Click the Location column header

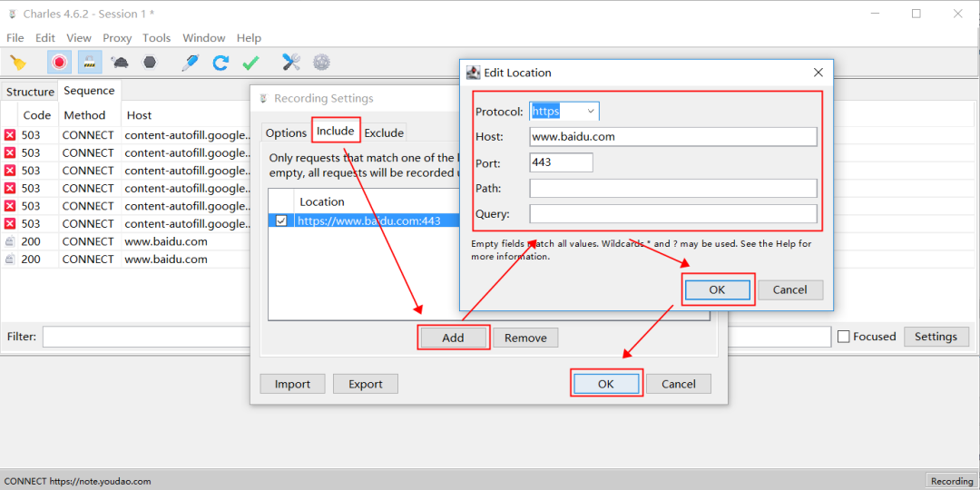coord(322,201)
